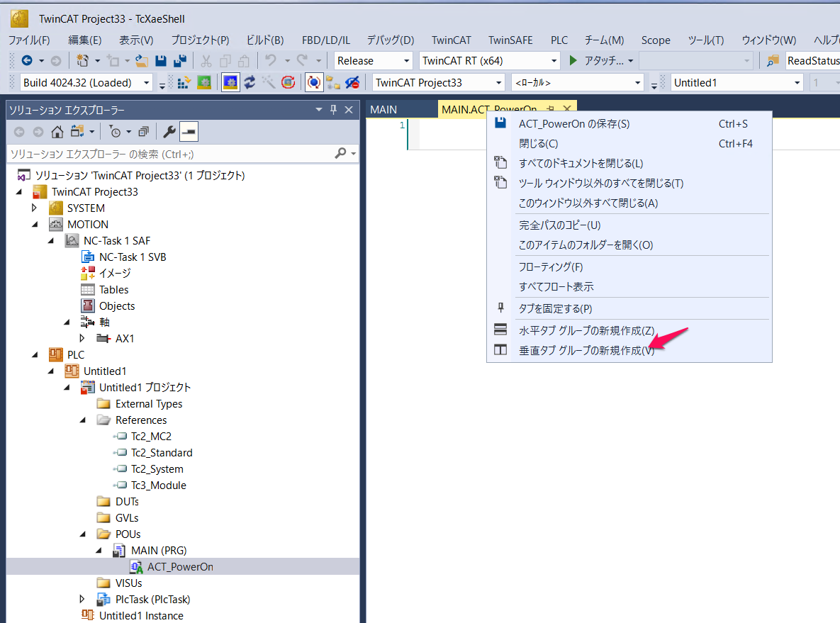Click the Activate Configuration icon
Image resolution: width=840 pixels, height=623 pixels.
pyautogui.click(x=184, y=82)
